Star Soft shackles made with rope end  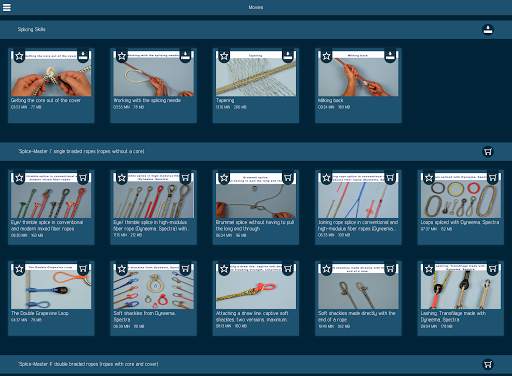coord(326,269)
